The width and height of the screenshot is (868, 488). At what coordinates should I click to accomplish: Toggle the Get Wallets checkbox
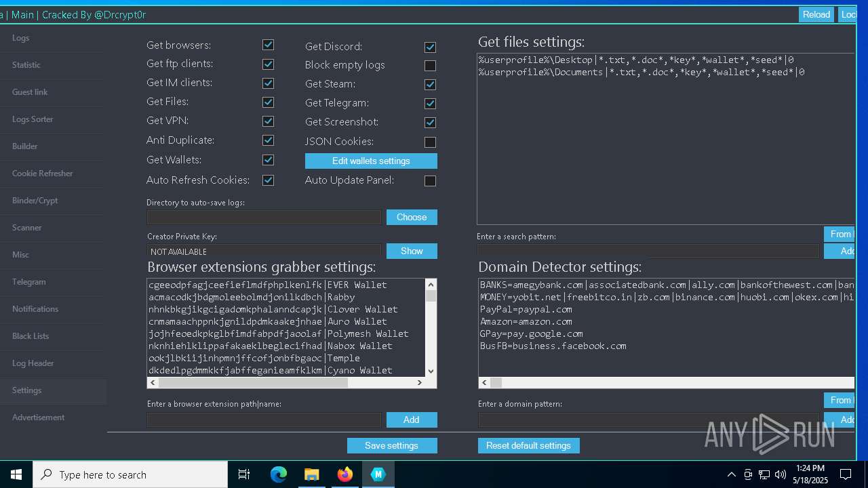coord(268,160)
